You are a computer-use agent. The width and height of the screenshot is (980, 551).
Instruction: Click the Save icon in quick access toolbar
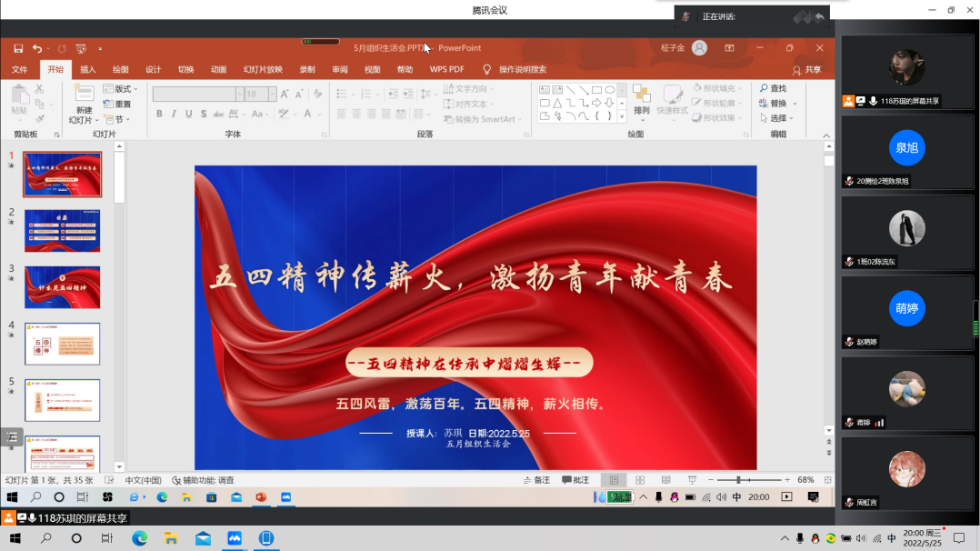[x=18, y=48]
